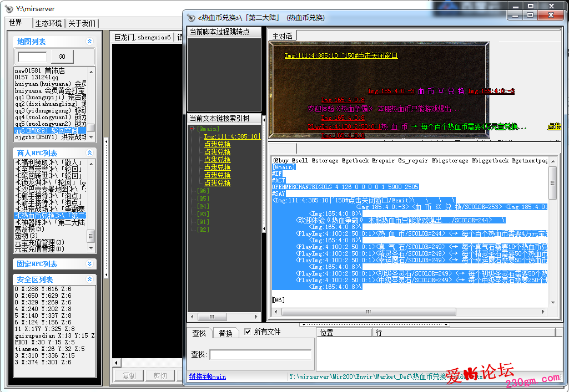Image resolution: width=569 pixels, height=392 pixels.
Task: Click the 位置 column header
Action: pos(345,333)
